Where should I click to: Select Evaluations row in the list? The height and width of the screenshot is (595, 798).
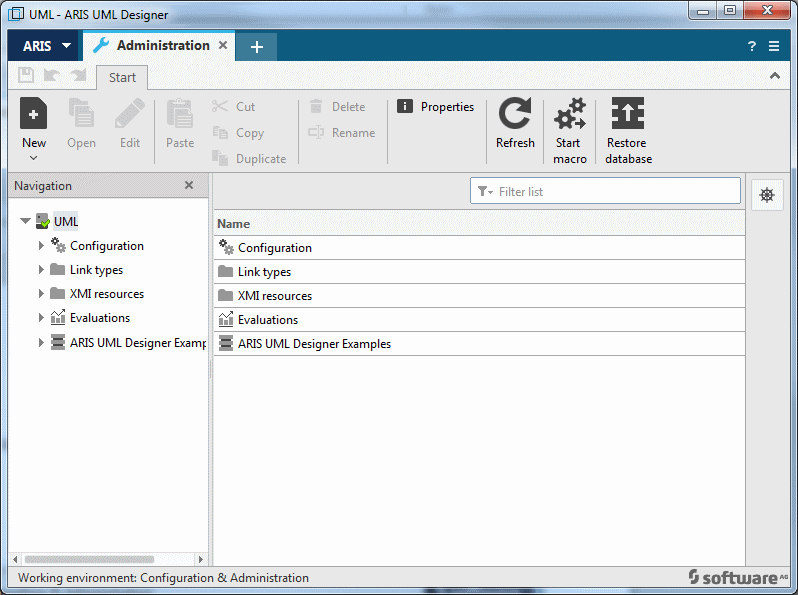[x=479, y=320]
